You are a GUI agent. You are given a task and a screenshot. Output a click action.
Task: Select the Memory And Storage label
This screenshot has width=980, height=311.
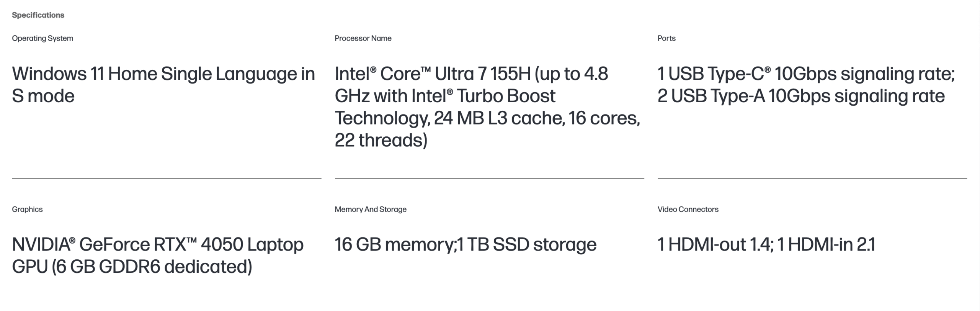[x=371, y=210]
